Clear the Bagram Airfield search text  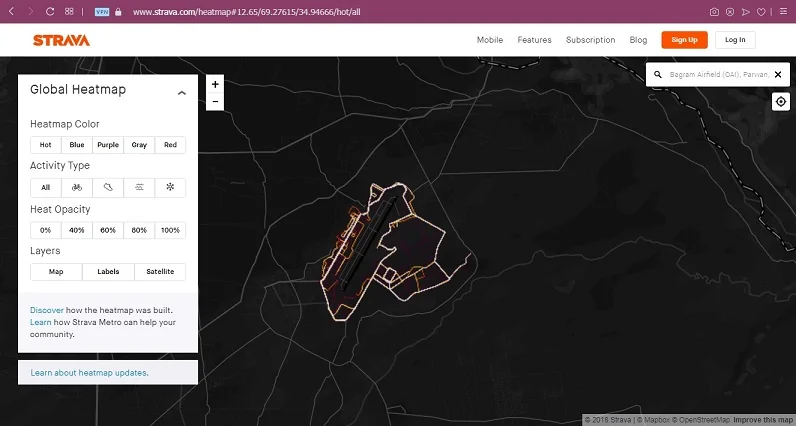pyautogui.click(x=778, y=74)
